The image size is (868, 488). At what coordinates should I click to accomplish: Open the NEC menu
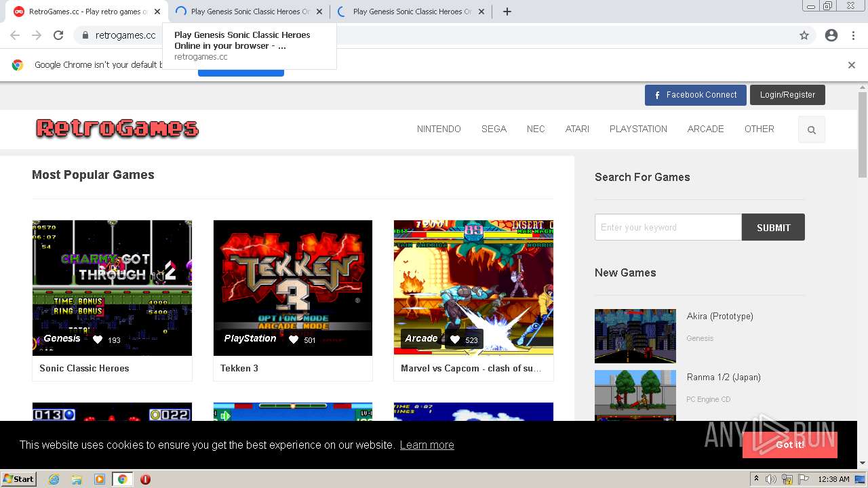coord(536,129)
